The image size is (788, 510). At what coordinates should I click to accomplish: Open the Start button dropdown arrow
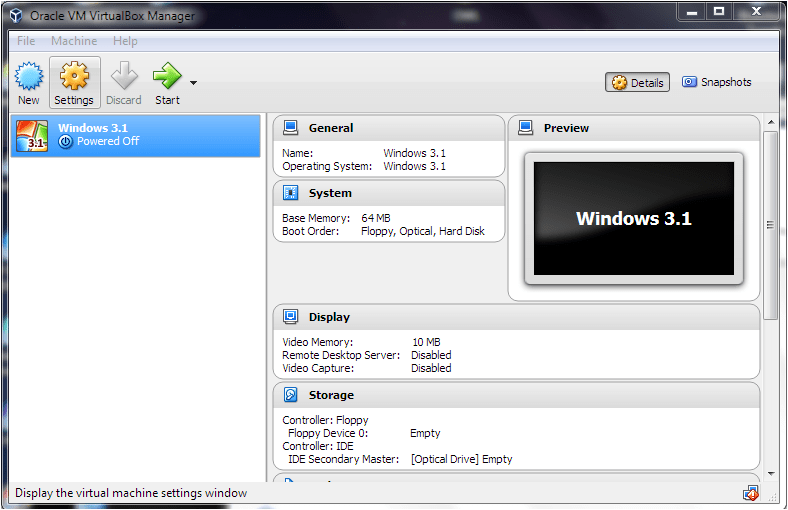coord(193,83)
